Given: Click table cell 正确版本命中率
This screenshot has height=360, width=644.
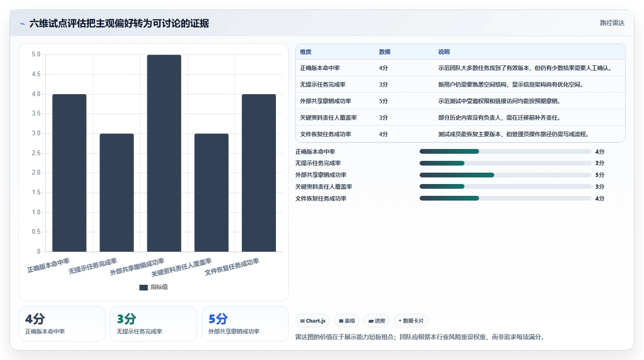Looking at the screenshot, I should tap(320, 68).
